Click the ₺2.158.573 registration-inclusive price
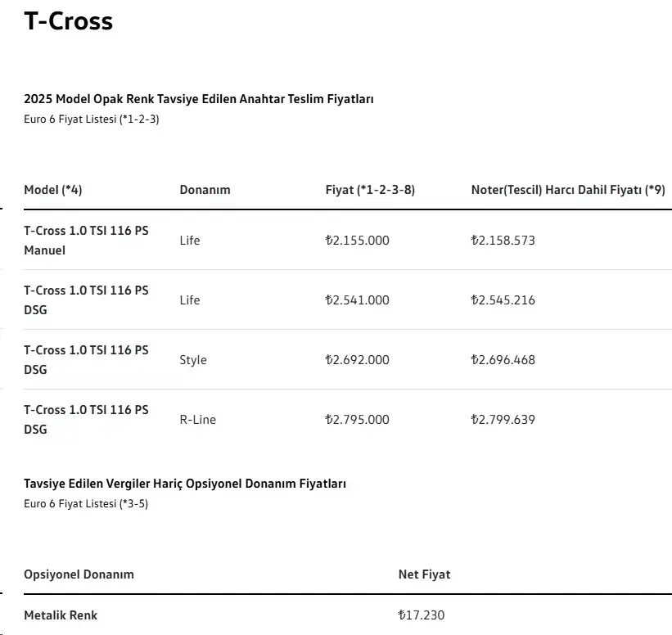The width and height of the screenshot is (672, 635). click(503, 241)
